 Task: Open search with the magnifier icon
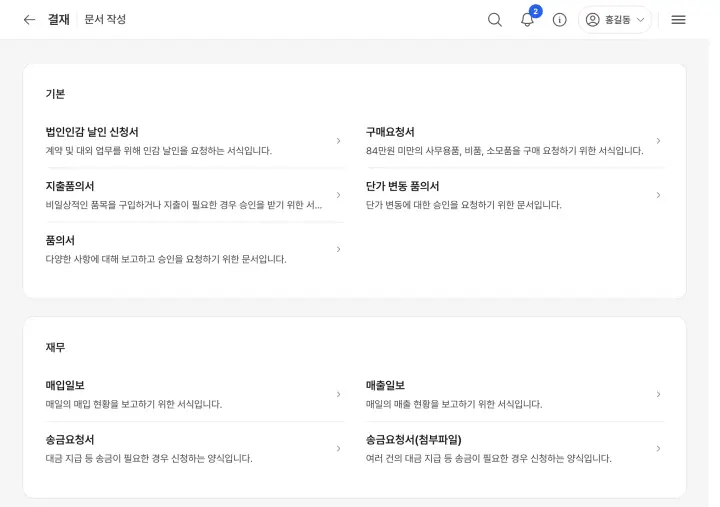(x=495, y=20)
